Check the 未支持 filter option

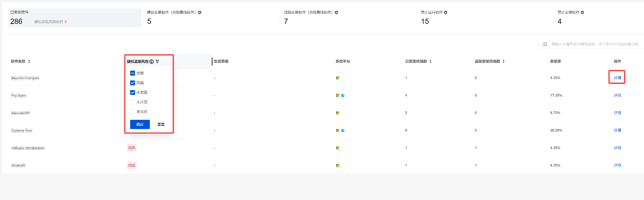pyautogui.click(x=132, y=112)
